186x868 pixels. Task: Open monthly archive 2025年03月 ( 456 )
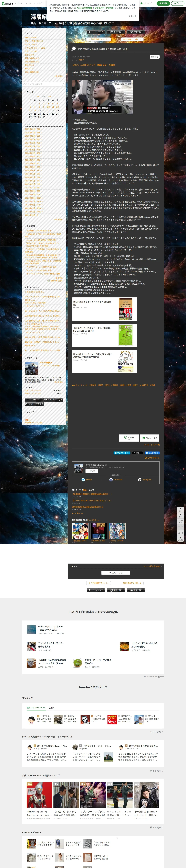point(33,132)
